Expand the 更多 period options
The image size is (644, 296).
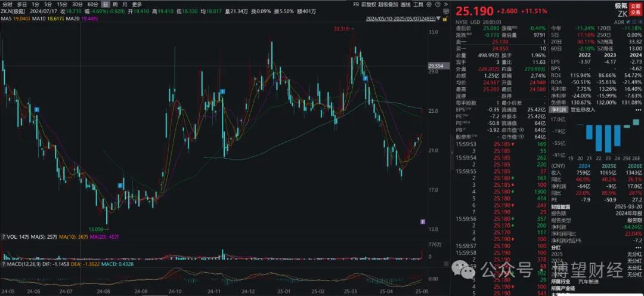pos(137,4)
